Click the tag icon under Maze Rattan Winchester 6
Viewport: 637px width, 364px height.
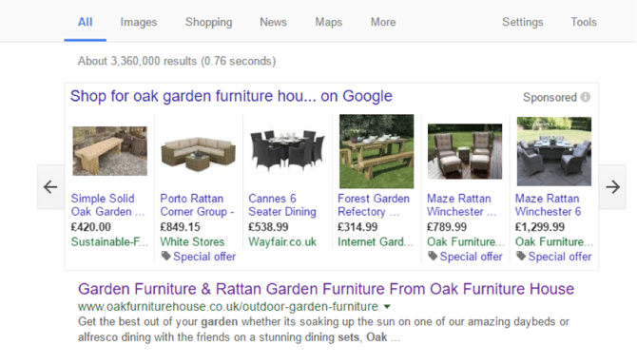(521, 256)
